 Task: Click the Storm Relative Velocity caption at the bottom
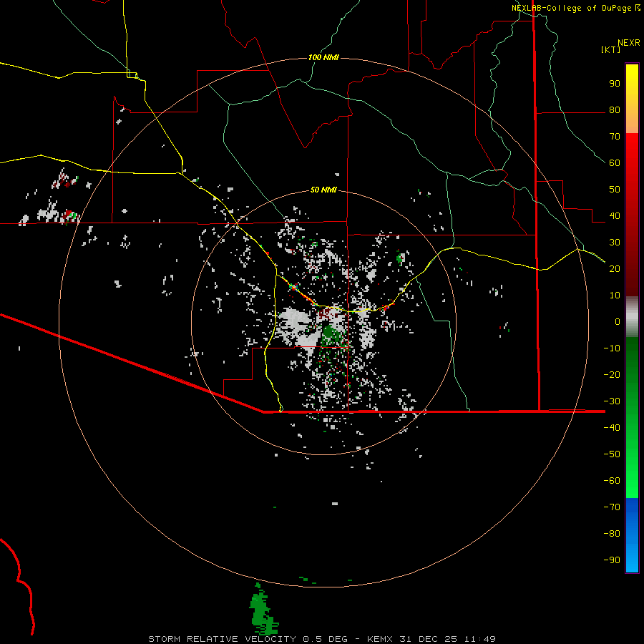tap(322, 639)
